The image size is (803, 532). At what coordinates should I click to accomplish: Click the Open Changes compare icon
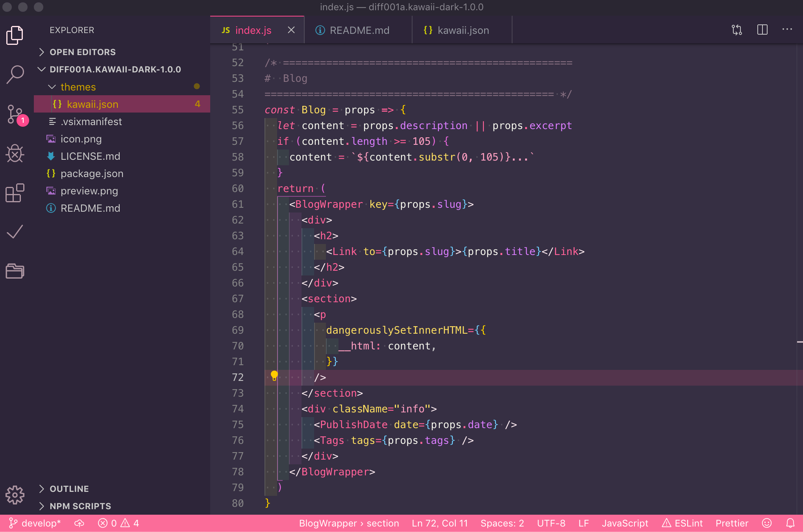[x=736, y=30]
